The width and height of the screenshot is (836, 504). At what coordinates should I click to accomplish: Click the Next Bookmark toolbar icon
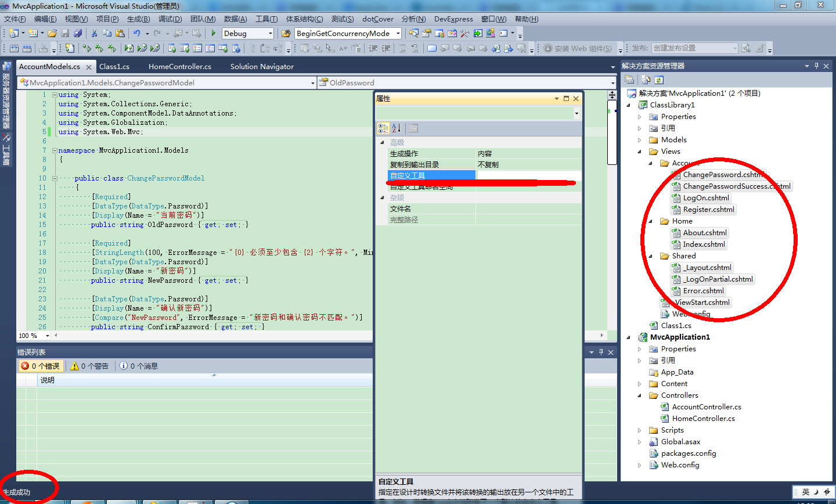(x=457, y=48)
